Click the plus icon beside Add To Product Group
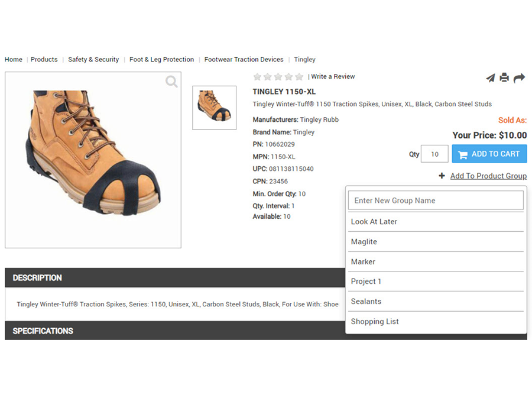This screenshot has width=532, height=398. 442,176
